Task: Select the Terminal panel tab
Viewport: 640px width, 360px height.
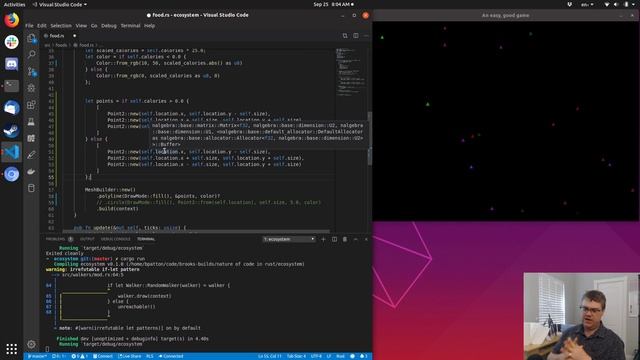Action: point(146,239)
